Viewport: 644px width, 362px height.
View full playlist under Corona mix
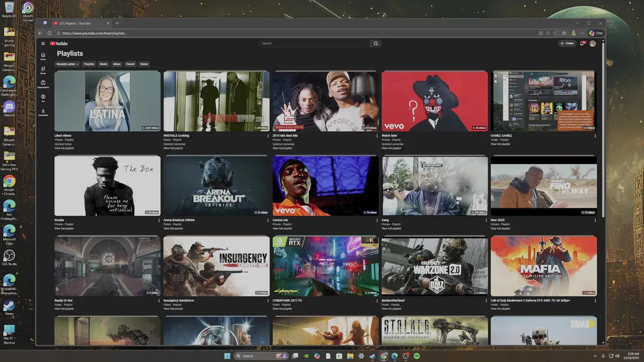tap(282, 229)
